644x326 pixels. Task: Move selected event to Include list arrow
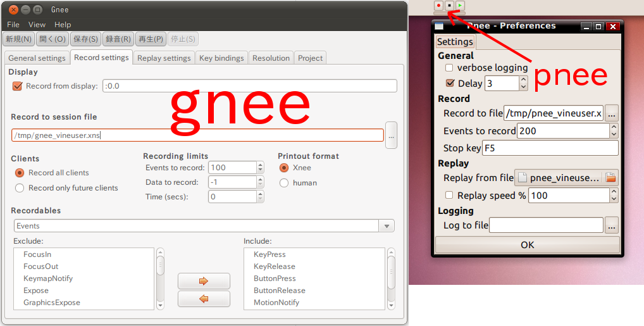tap(204, 281)
